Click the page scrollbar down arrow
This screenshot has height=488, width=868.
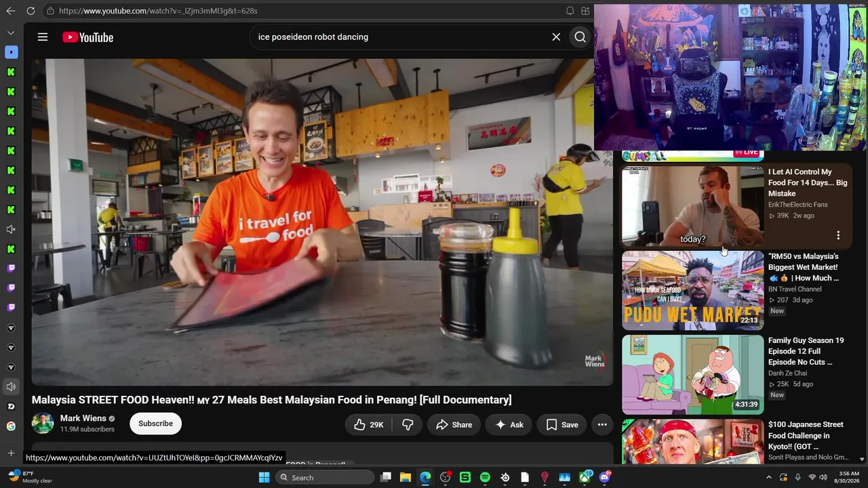click(863, 459)
